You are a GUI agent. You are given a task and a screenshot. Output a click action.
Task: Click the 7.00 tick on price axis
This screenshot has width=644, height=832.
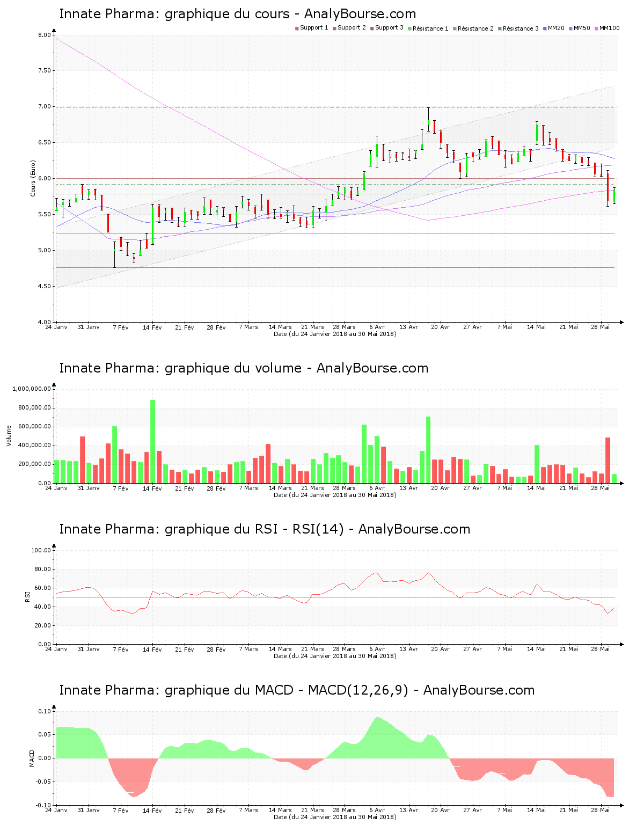(45, 107)
